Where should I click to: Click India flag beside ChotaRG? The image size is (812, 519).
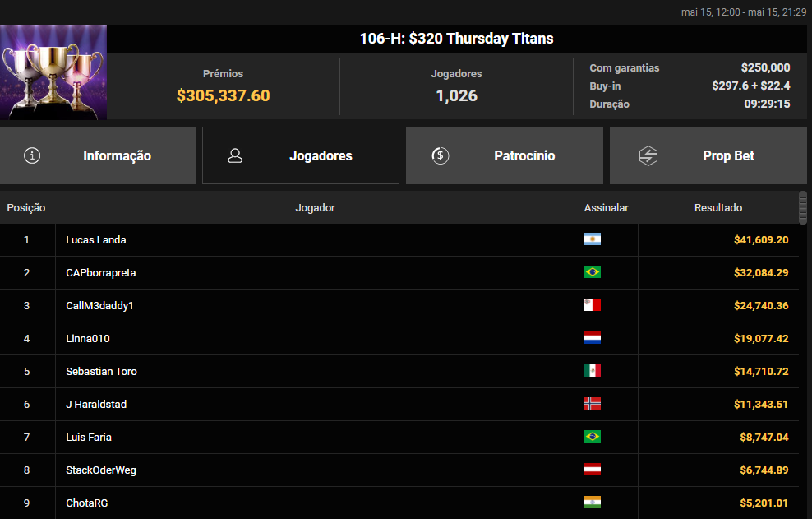pyautogui.click(x=592, y=503)
